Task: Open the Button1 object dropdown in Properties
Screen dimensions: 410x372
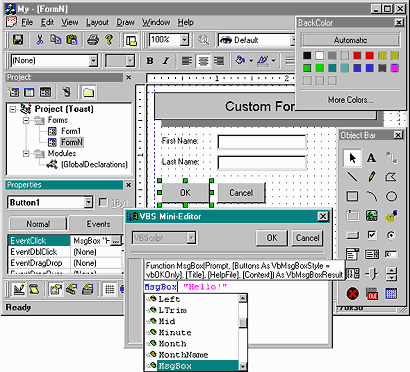Action: pyautogui.click(x=88, y=202)
